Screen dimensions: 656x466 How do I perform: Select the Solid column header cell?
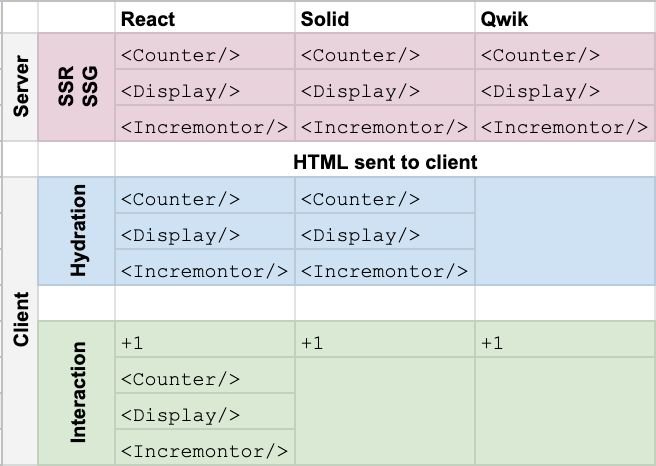[x=385, y=19]
